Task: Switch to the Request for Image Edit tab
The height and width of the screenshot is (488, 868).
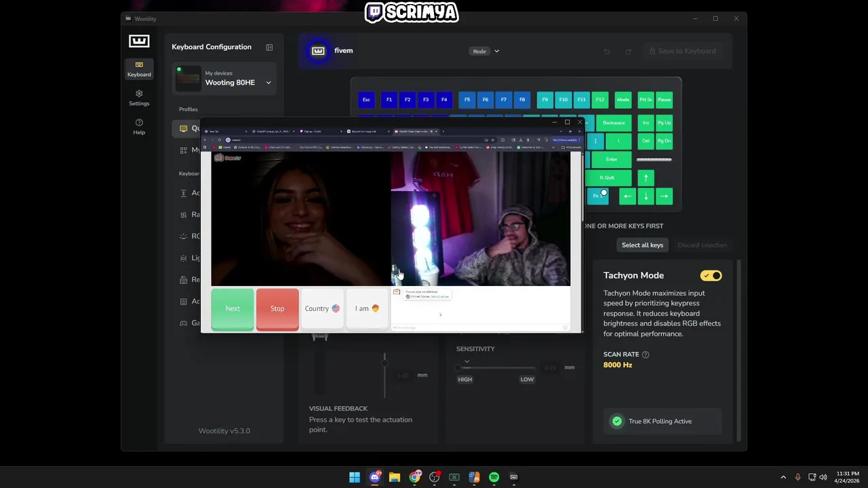Action: [368, 131]
